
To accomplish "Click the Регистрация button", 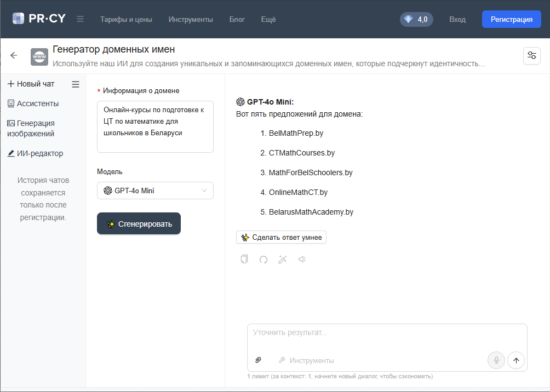I will 511,19.
